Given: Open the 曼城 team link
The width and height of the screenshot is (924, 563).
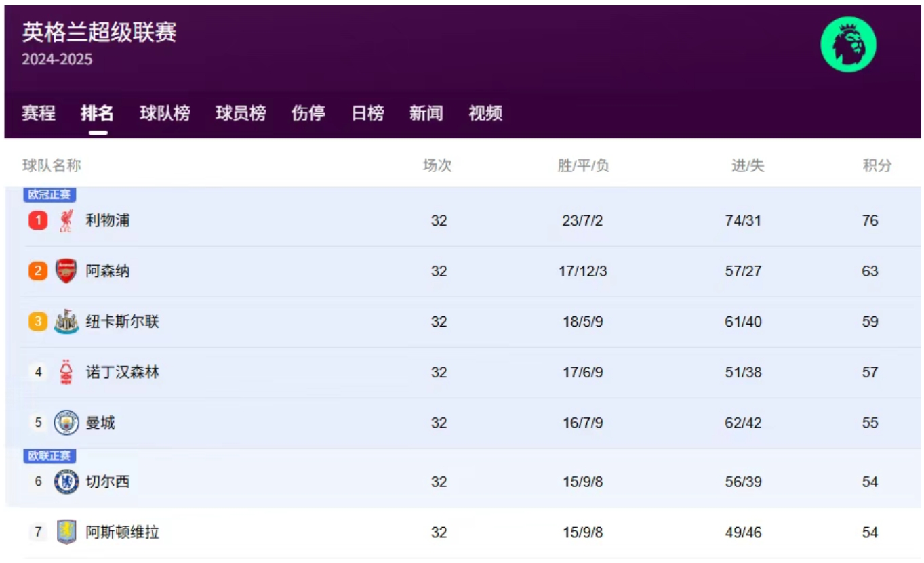Looking at the screenshot, I should (100, 423).
